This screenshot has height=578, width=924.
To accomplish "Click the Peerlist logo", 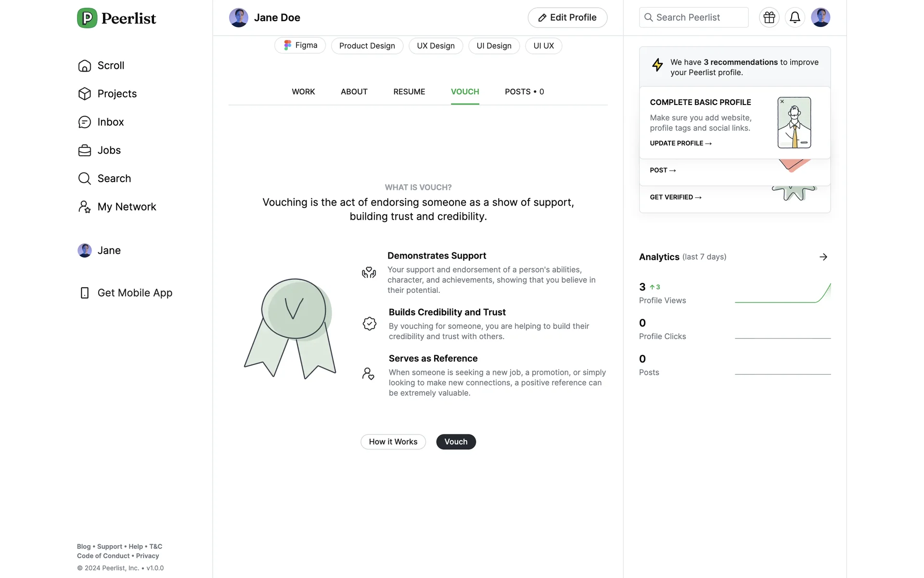I will click(116, 18).
